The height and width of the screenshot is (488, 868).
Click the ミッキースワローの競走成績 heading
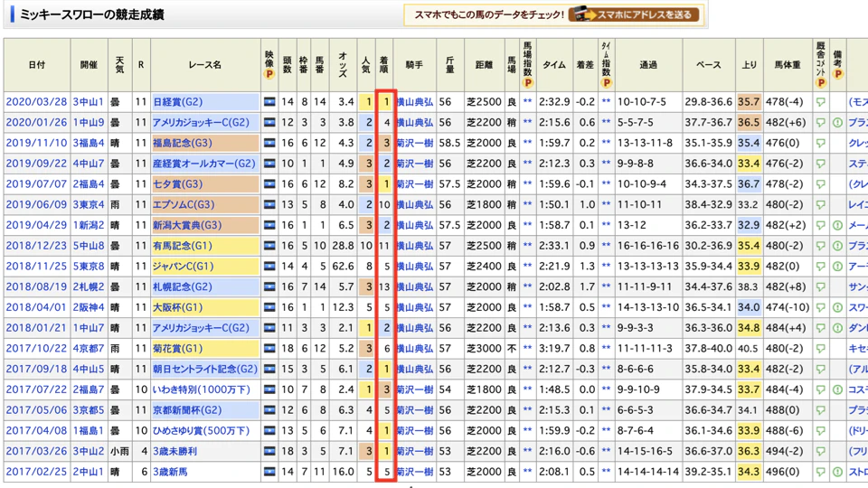coord(92,15)
